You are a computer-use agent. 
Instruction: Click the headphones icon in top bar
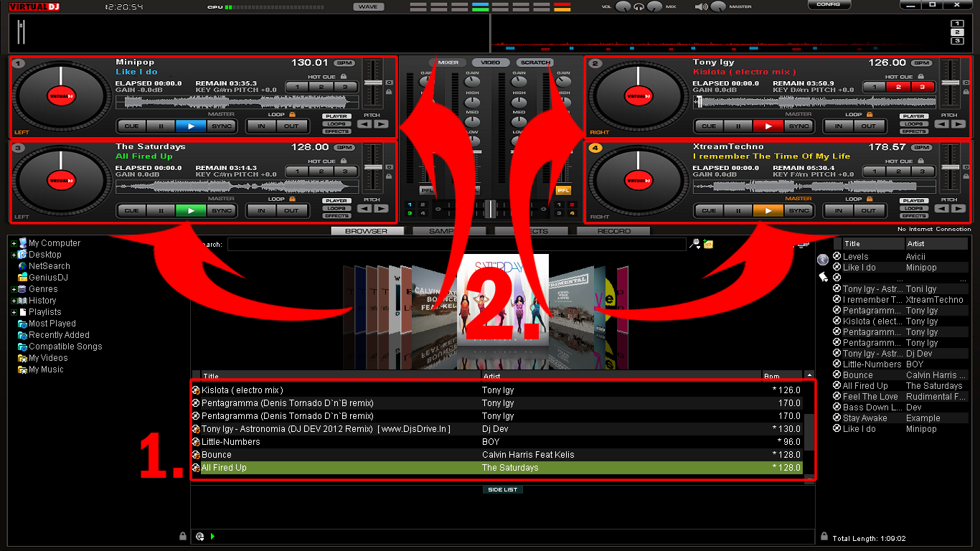click(639, 6)
